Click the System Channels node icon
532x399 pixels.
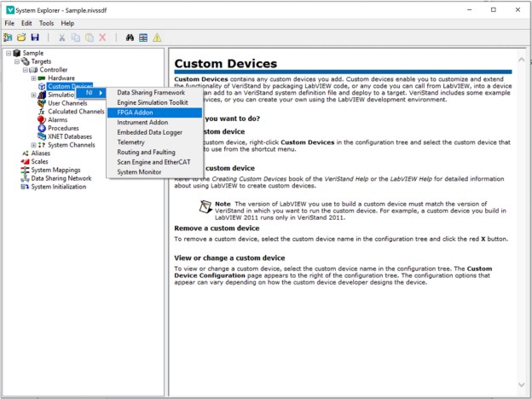click(x=42, y=145)
